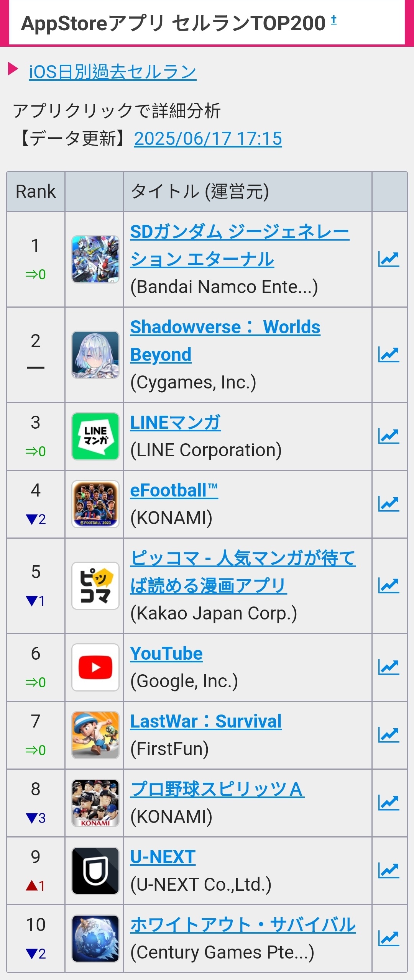Open iOS日別過去セルラン link
Viewport: 414px width, 980px height.
[113, 72]
